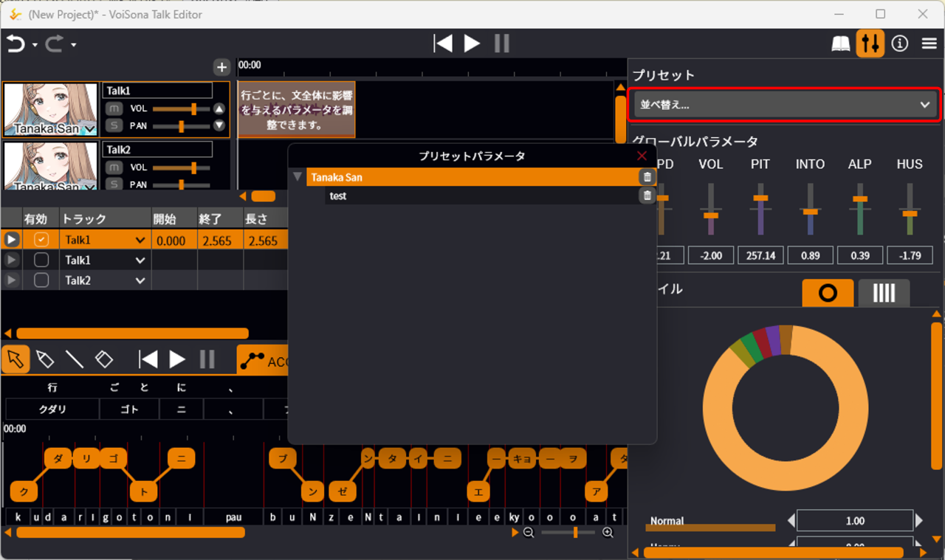
Task: Click the add track plus button
Action: pyautogui.click(x=221, y=68)
